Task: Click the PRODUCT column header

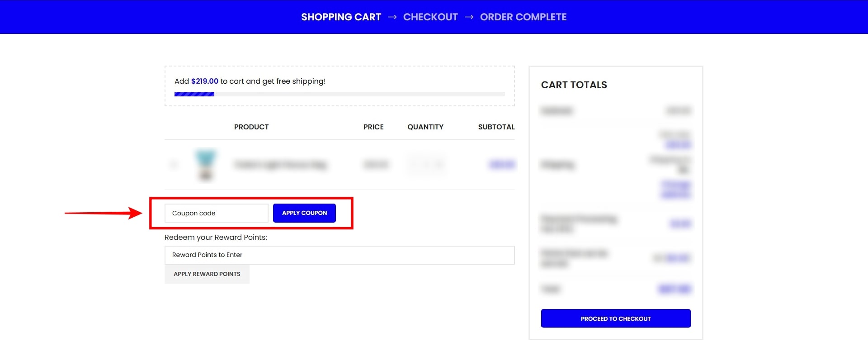Action: [x=251, y=127]
